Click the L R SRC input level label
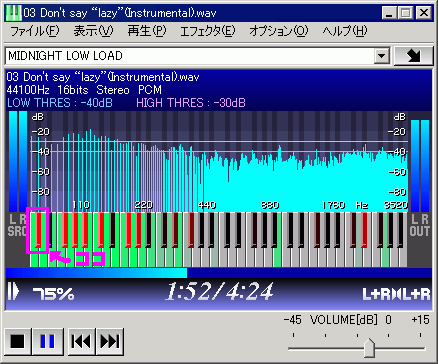The height and width of the screenshot is (364, 438). pos(17,225)
